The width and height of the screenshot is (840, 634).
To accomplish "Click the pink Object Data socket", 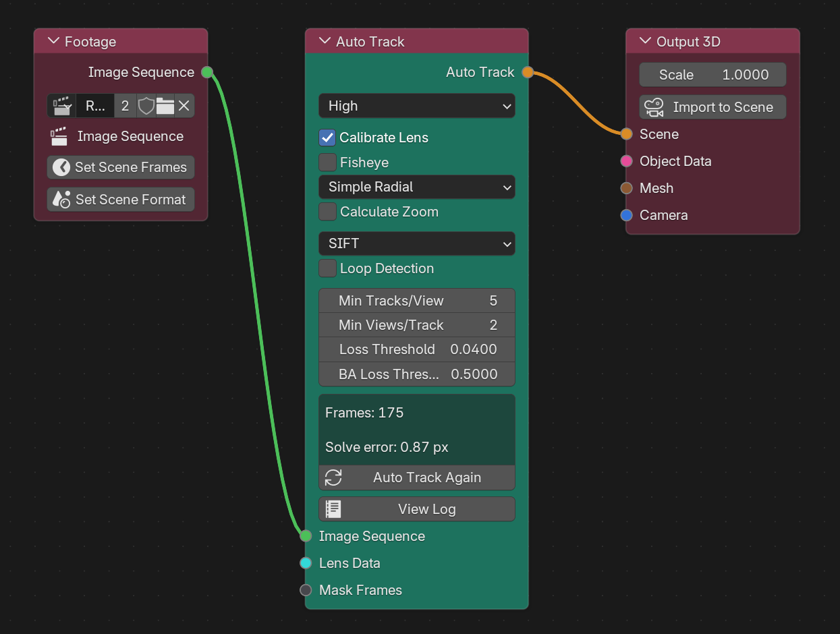I will click(626, 161).
